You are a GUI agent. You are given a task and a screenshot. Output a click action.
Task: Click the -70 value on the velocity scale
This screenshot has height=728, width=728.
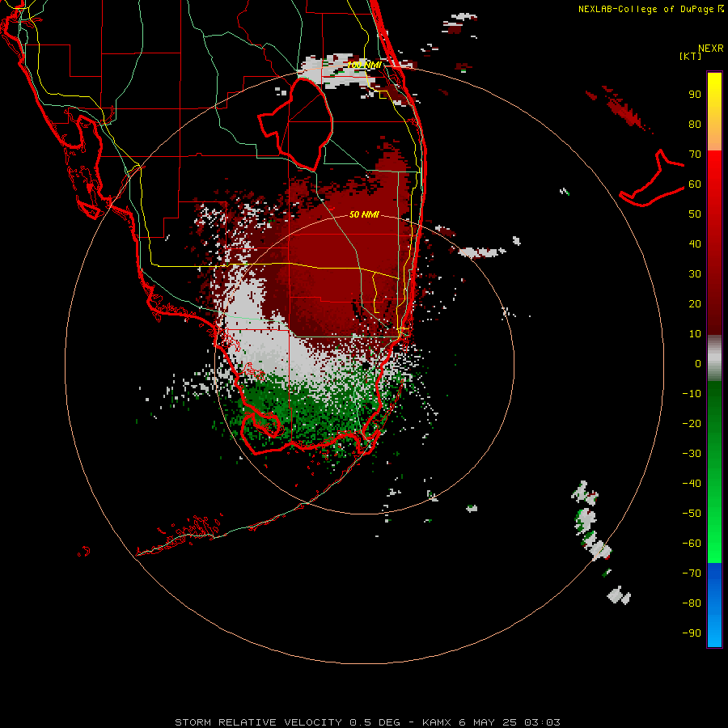(692, 574)
